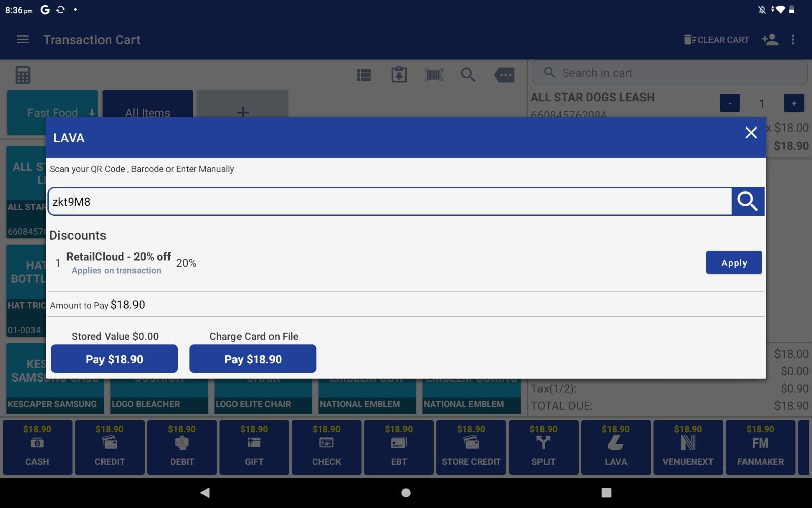This screenshot has width=812, height=508.
Task: Pay $18.90 with Stored Value
Action: point(114,359)
